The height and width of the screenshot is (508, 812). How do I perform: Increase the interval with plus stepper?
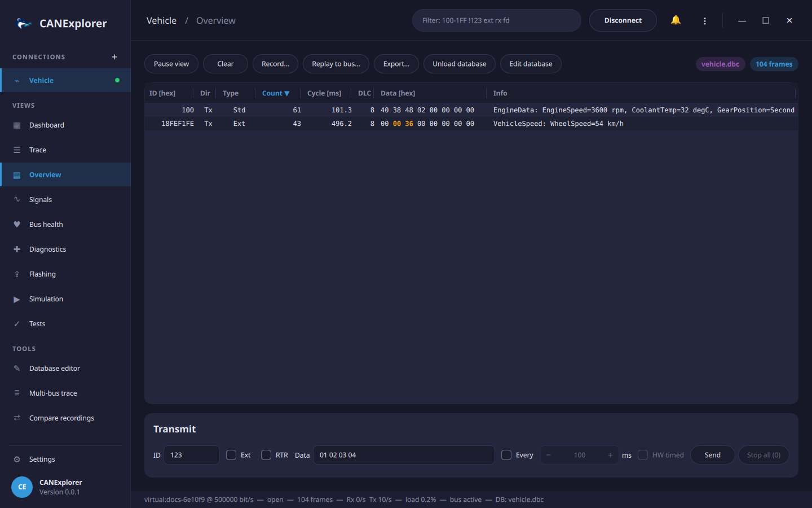610,455
